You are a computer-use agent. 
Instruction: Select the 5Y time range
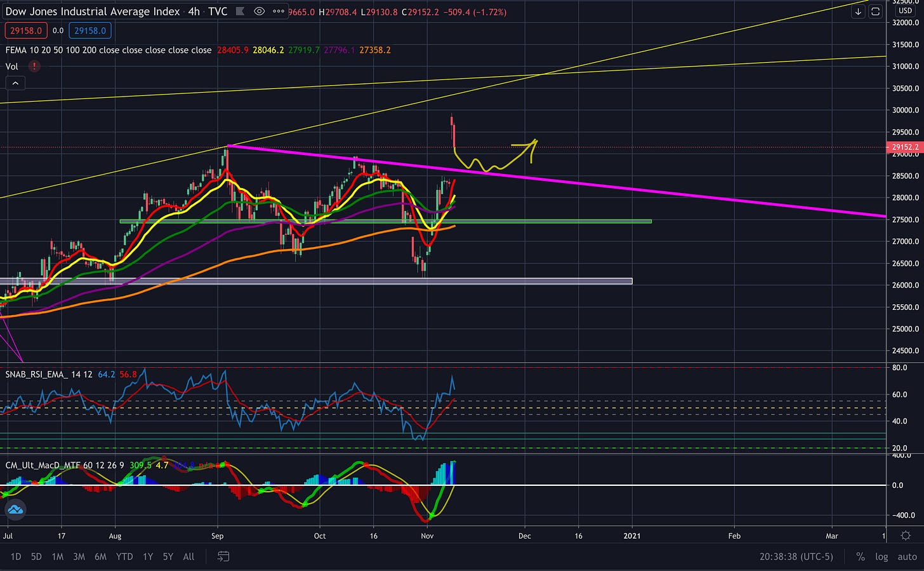168,556
